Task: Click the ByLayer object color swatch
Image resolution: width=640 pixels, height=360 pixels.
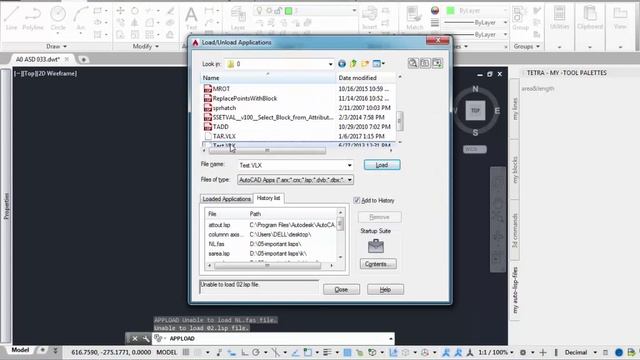Action: point(451,11)
